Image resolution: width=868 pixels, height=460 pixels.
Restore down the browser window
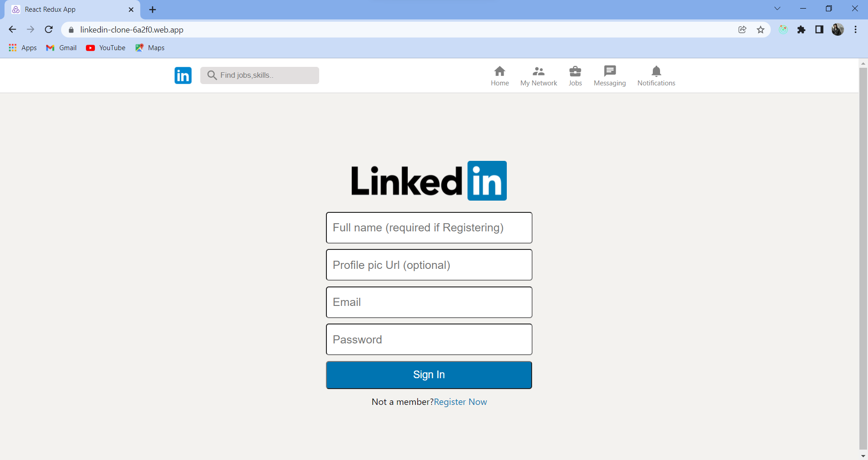[x=829, y=9]
